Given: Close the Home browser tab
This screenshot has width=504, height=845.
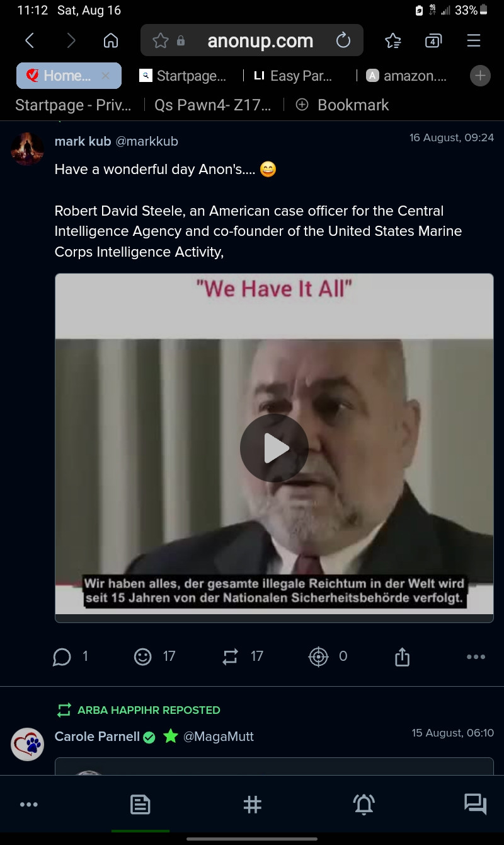Looking at the screenshot, I should 105,76.
